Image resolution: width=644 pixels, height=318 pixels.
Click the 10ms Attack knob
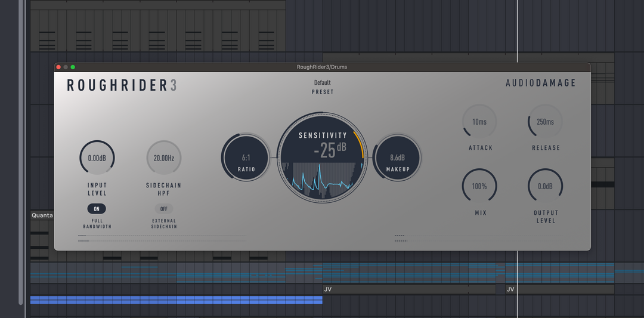(x=479, y=122)
